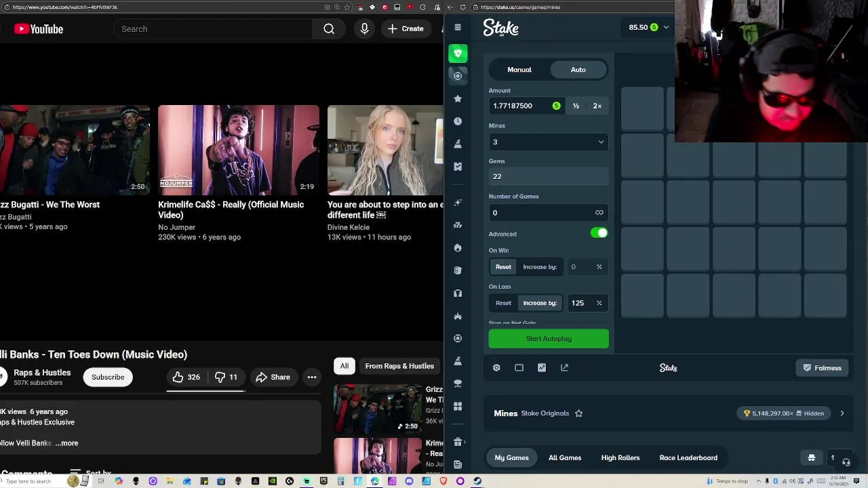Screen dimensions: 868x488
Task: Select the All filter chip on YouTube
Action: point(344,366)
